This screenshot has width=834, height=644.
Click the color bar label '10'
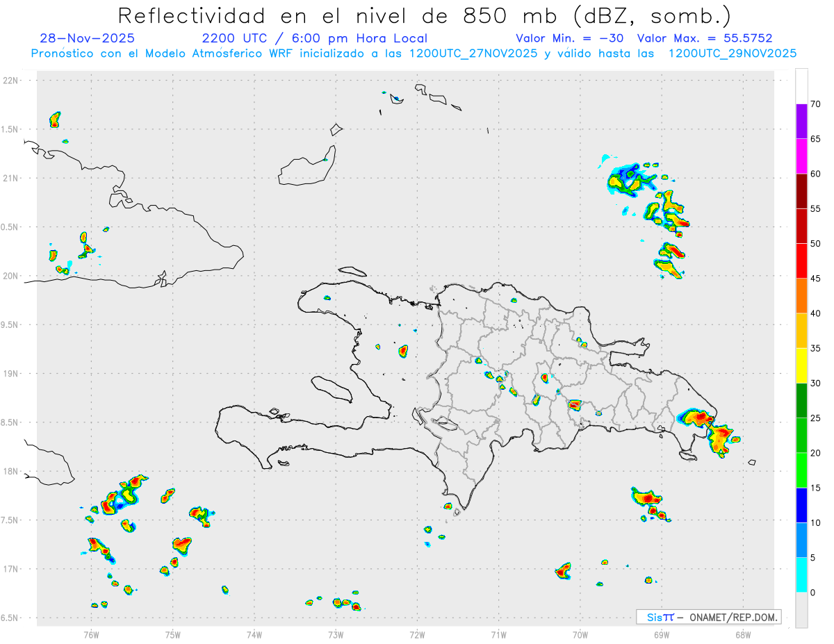[x=816, y=522]
